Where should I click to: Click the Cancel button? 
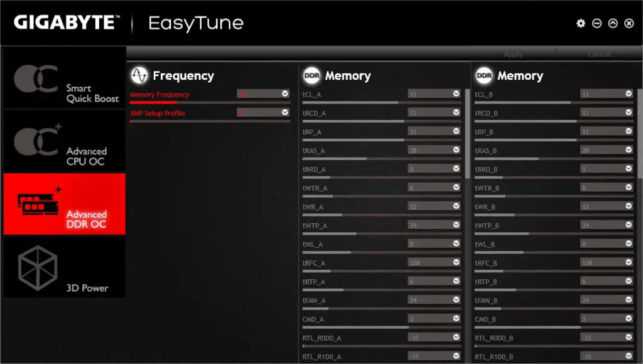(598, 54)
